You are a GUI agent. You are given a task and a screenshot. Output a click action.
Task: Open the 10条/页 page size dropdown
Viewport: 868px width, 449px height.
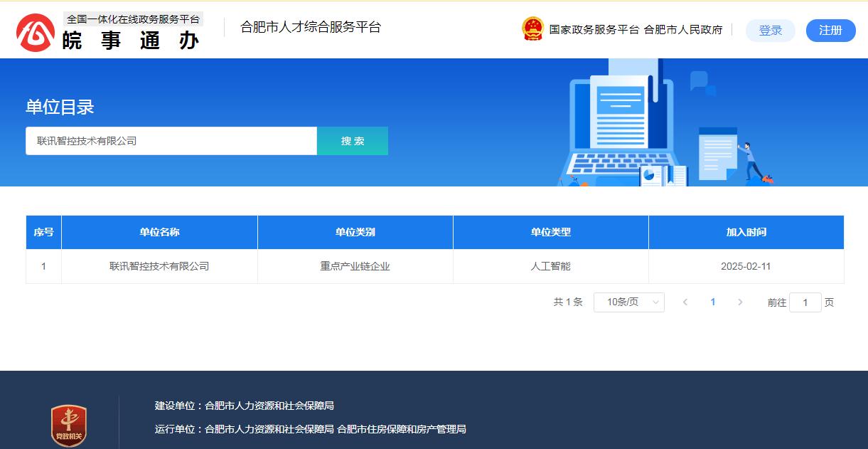[x=628, y=302]
